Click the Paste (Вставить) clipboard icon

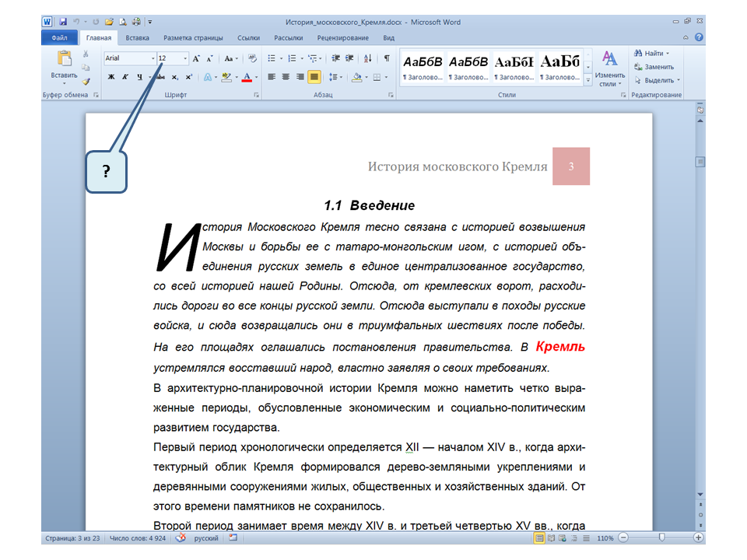[x=63, y=61]
